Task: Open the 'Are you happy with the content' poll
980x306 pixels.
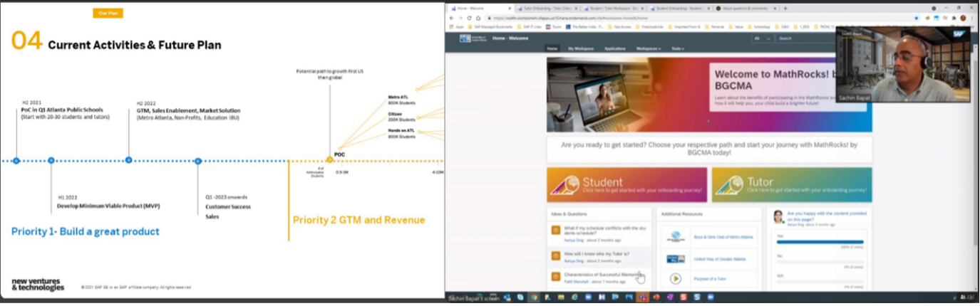Action: pyautogui.click(x=827, y=216)
